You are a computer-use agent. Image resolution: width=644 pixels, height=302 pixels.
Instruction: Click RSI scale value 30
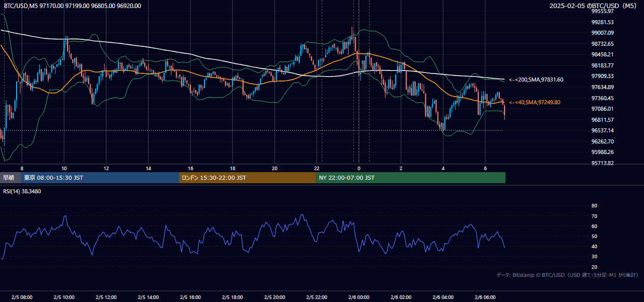pos(594,257)
